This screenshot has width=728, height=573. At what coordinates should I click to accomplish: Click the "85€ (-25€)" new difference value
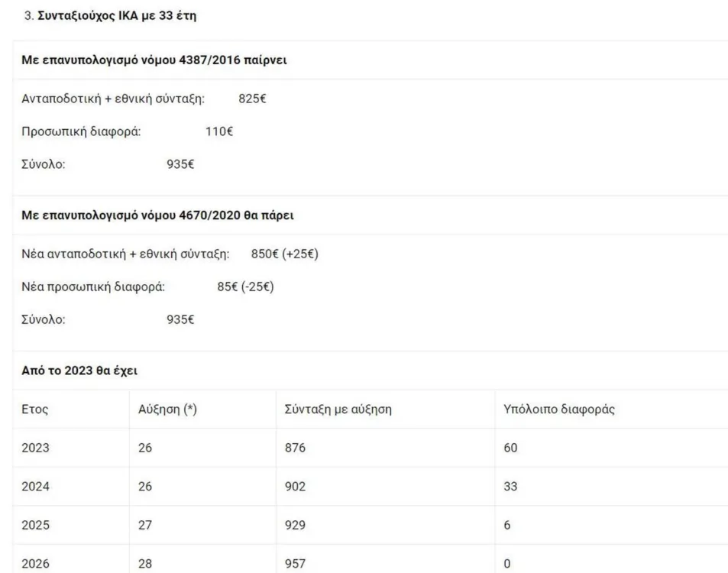pos(245,287)
